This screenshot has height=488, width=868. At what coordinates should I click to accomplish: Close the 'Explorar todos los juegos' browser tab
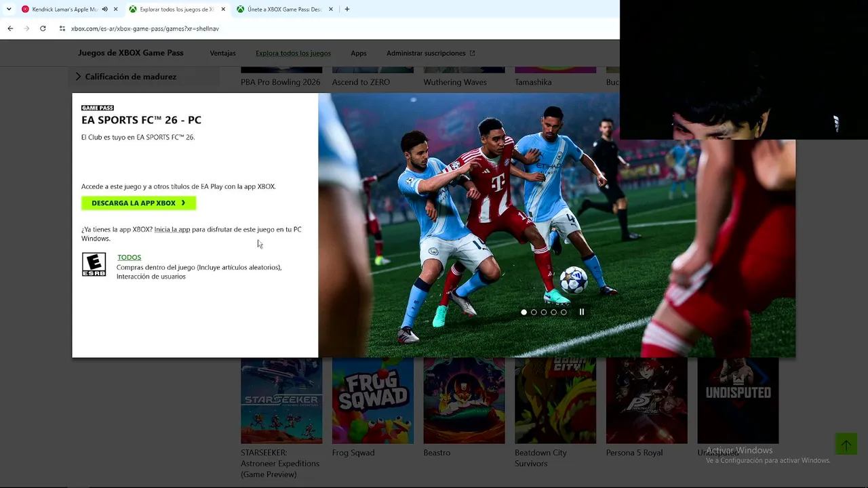click(x=223, y=9)
